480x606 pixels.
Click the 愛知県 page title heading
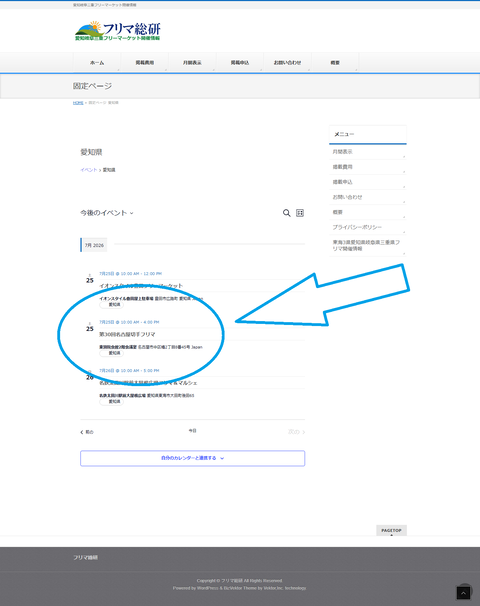(x=91, y=152)
